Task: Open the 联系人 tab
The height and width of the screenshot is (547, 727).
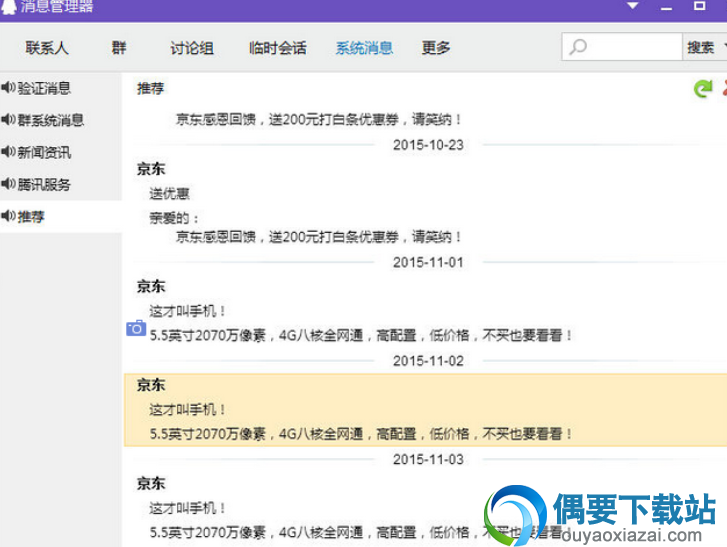Action: tap(47, 48)
